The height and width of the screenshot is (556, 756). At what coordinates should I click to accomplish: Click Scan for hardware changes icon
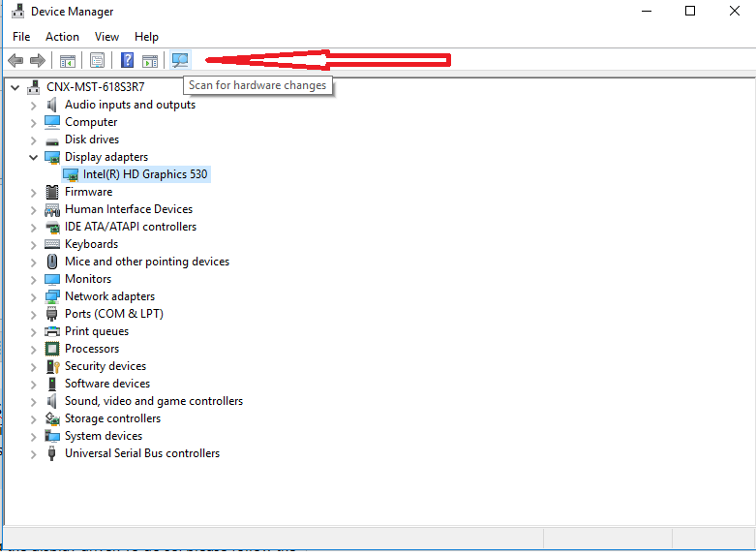click(x=180, y=60)
